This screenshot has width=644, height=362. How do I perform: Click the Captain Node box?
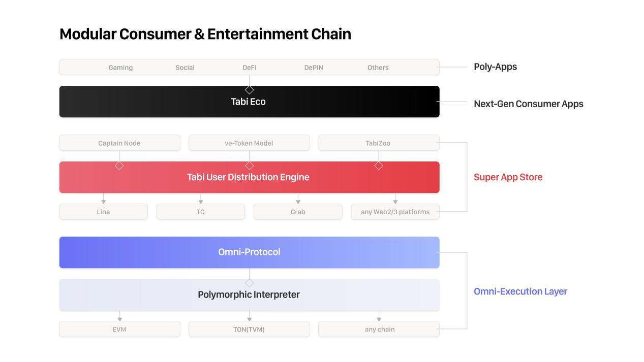119,143
